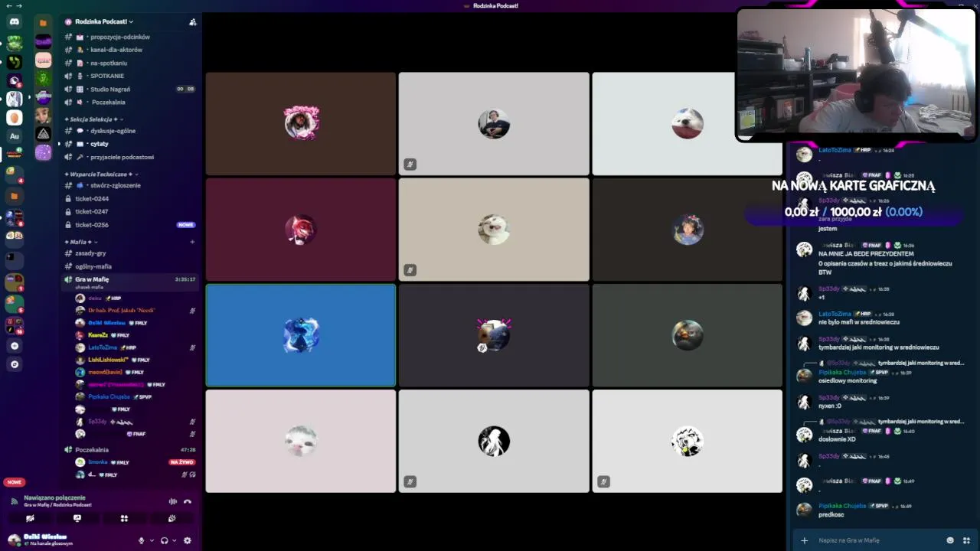Image resolution: width=980 pixels, height=551 pixels.
Task: Collapse the Sekcja Selekcja category
Action: [93, 119]
